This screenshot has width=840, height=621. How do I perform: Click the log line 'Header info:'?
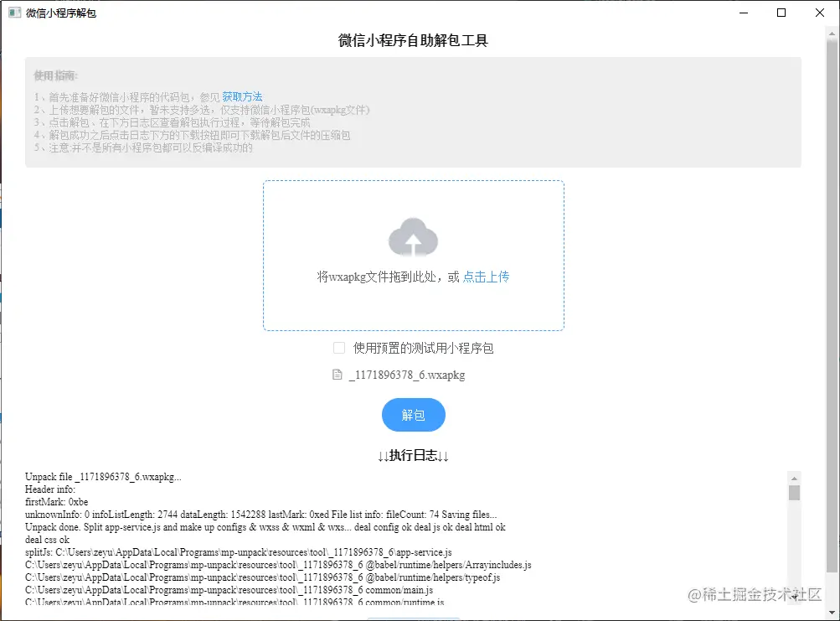pos(49,489)
